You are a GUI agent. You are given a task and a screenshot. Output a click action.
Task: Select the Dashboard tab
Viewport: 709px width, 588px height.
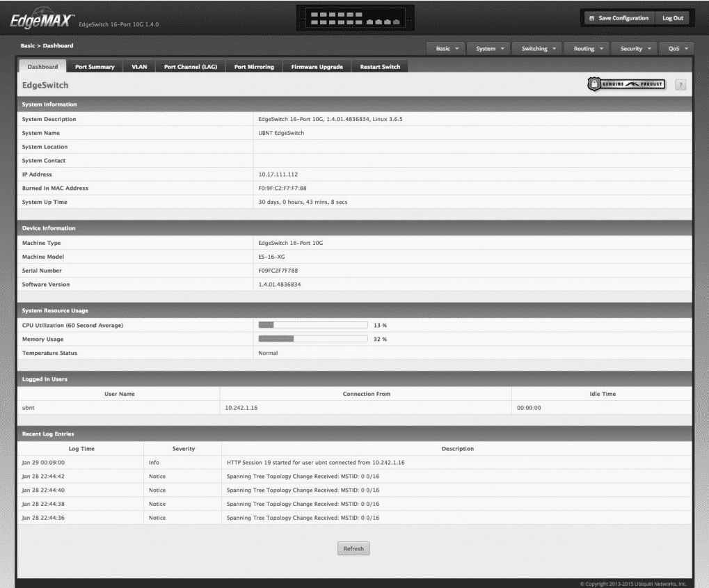tap(42, 67)
